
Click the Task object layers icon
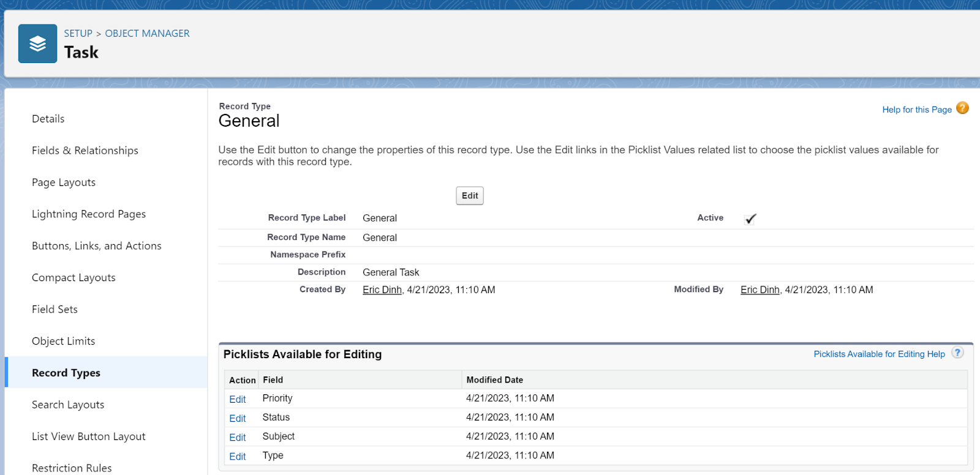[x=37, y=43]
